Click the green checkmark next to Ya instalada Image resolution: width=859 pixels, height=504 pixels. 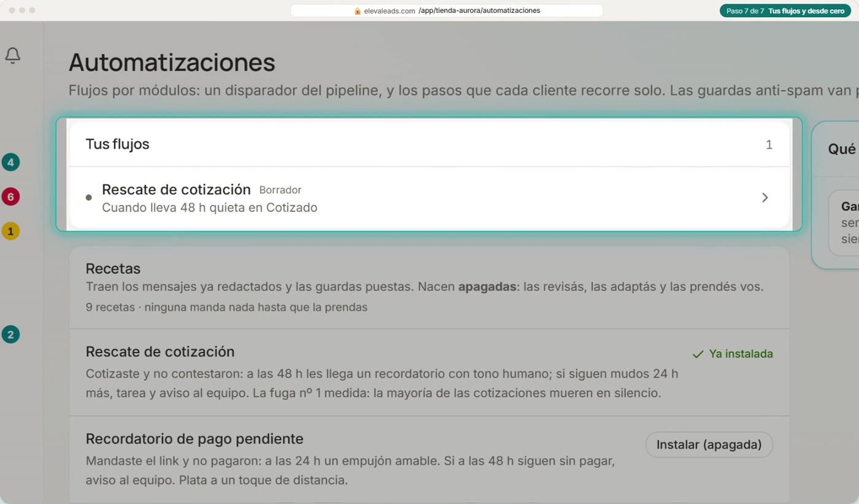click(698, 354)
